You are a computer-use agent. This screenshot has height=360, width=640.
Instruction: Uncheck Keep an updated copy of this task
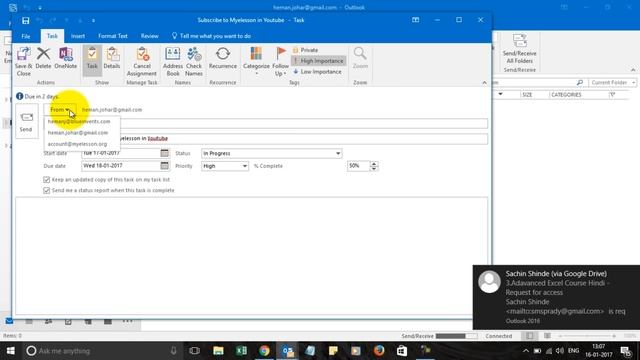pos(47,180)
